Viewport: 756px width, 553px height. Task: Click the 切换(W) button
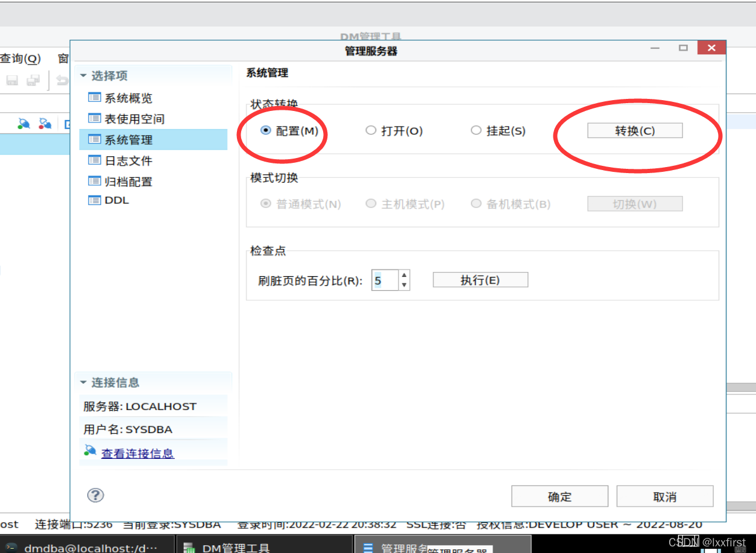(635, 204)
